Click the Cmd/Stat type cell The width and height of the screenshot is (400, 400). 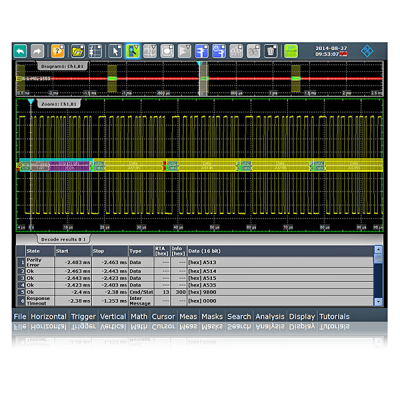pos(141,292)
